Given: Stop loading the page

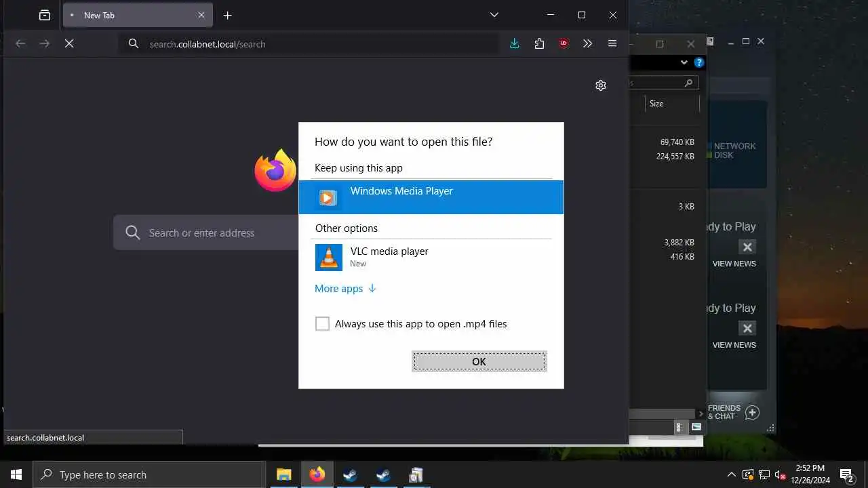Looking at the screenshot, I should click(x=69, y=43).
